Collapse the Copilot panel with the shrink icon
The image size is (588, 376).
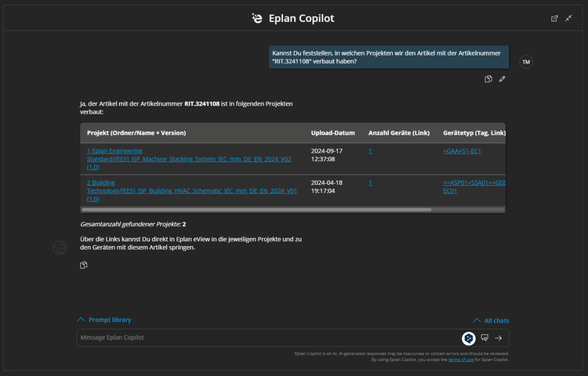(x=569, y=18)
